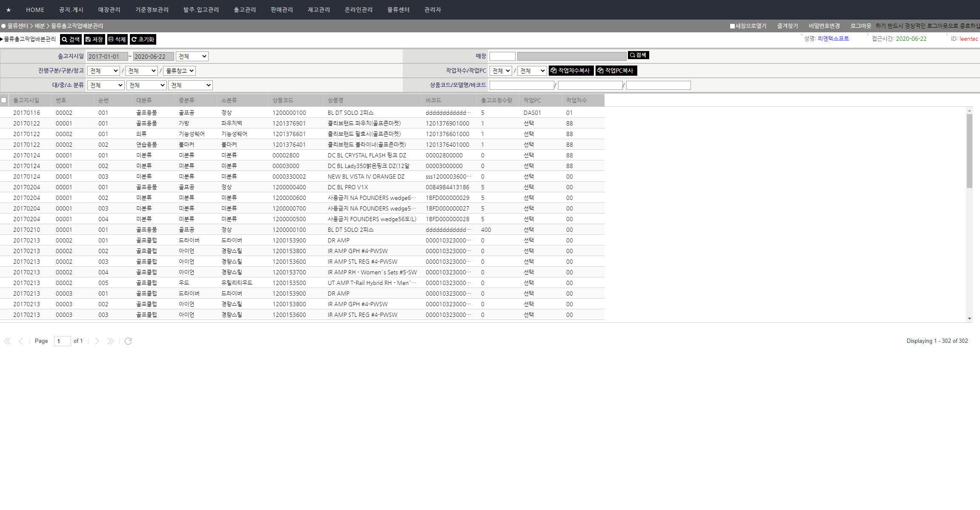Open the 물류창고 warehouse dropdown
Image resolution: width=980 pixels, height=510 pixels.
pos(179,71)
